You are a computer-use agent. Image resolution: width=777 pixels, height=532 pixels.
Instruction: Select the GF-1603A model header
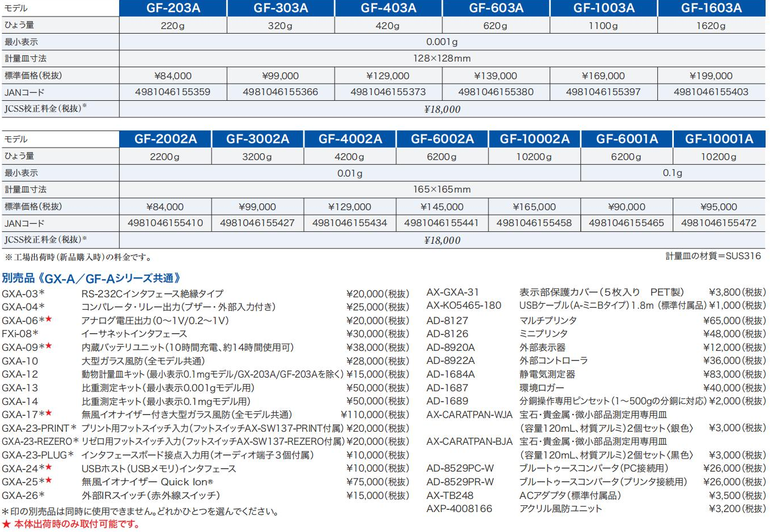click(711, 8)
